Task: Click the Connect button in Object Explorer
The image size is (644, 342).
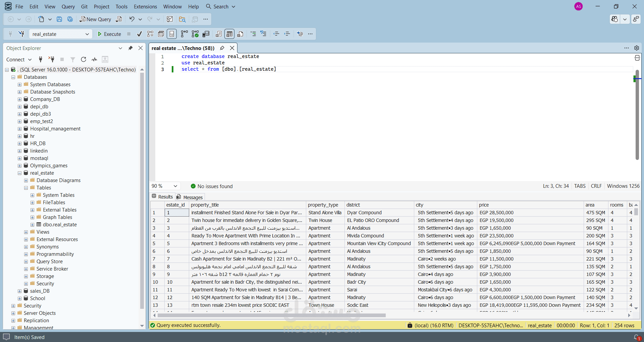Action: pyautogui.click(x=15, y=59)
